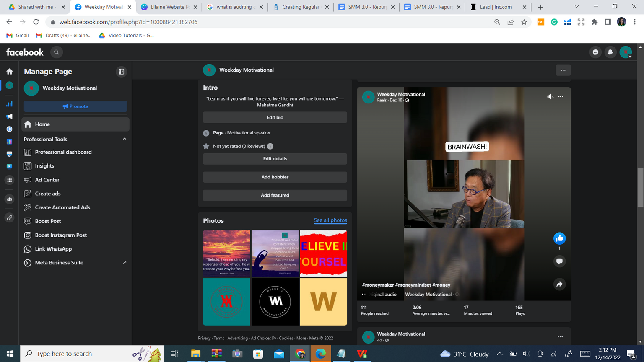Click the browser address bar
The width and height of the screenshot is (644, 362).
[x=268, y=22]
